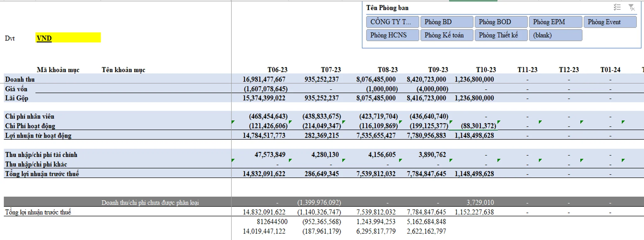
Task: Toggle multi-select in the Tên Phòng ban slicer
Action: pyautogui.click(x=617, y=7)
